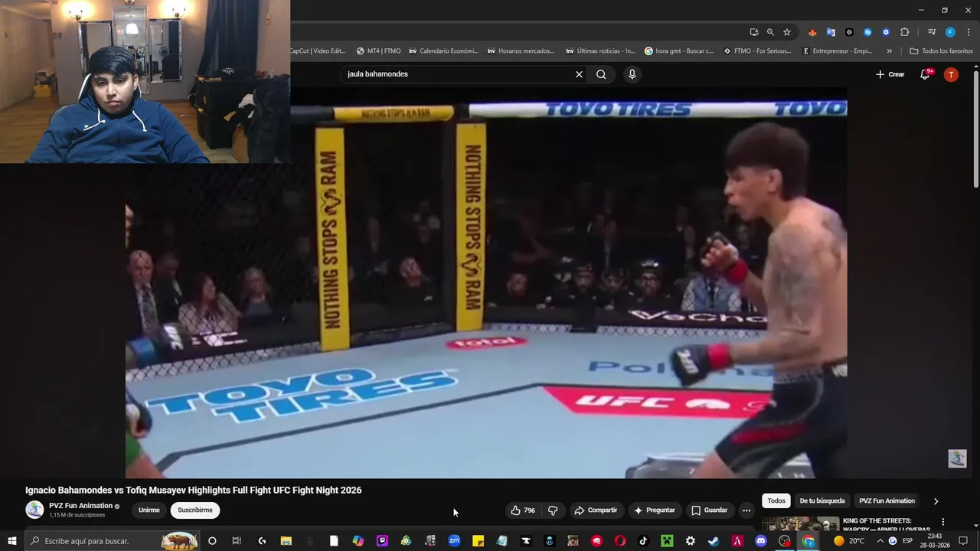
Task: Click the Preguntar button
Action: (654, 510)
